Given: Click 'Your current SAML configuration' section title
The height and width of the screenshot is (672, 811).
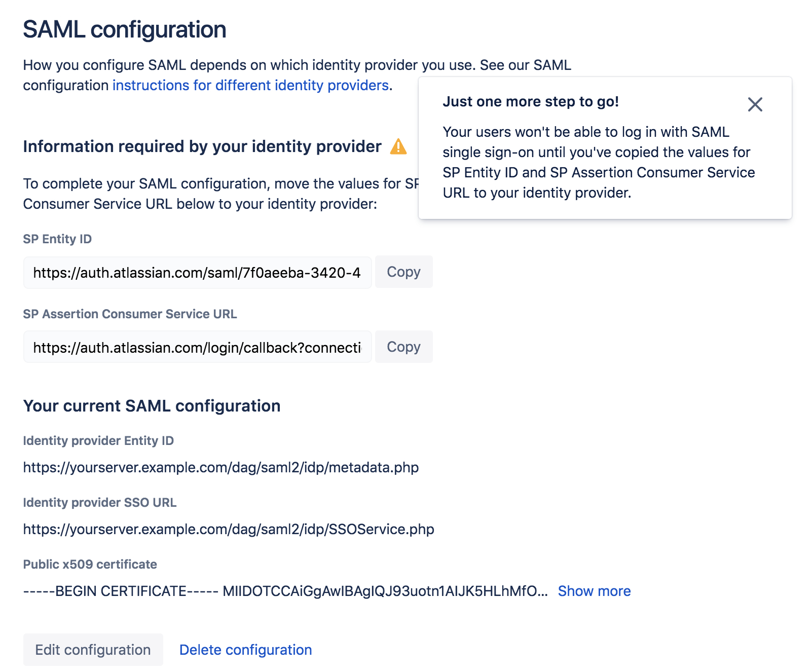Looking at the screenshot, I should pyautogui.click(x=152, y=405).
